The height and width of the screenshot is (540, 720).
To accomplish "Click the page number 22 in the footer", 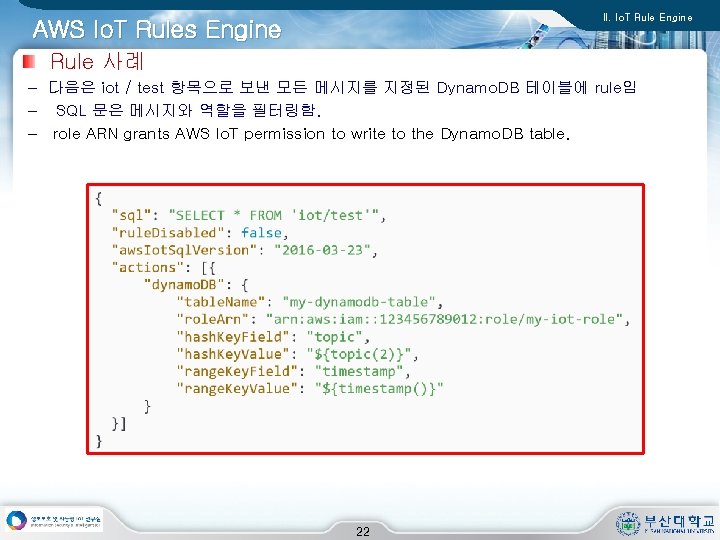I will 363,532.
